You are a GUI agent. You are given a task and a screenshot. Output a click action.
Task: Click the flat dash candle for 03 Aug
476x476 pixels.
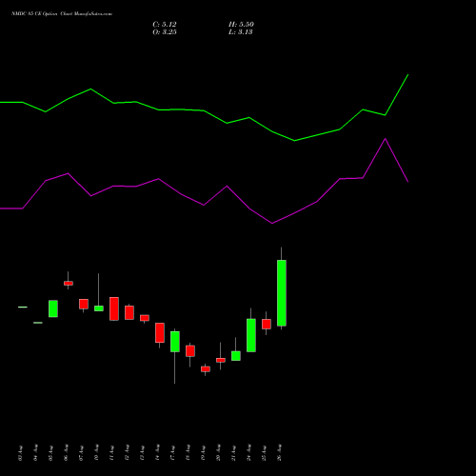pyautogui.click(x=23, y=307)
